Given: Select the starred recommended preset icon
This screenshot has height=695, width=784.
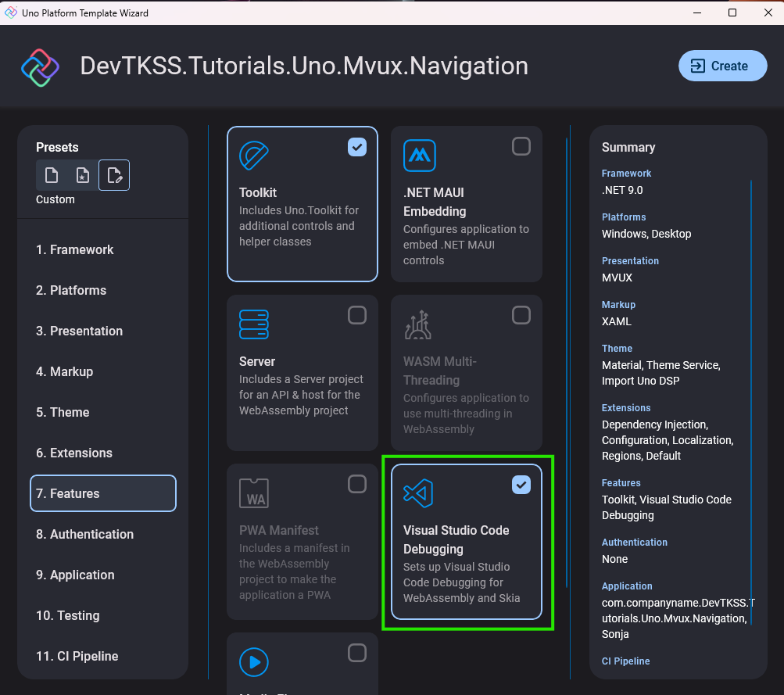Looking at the screenshot, I should click(x=82, y=174).
